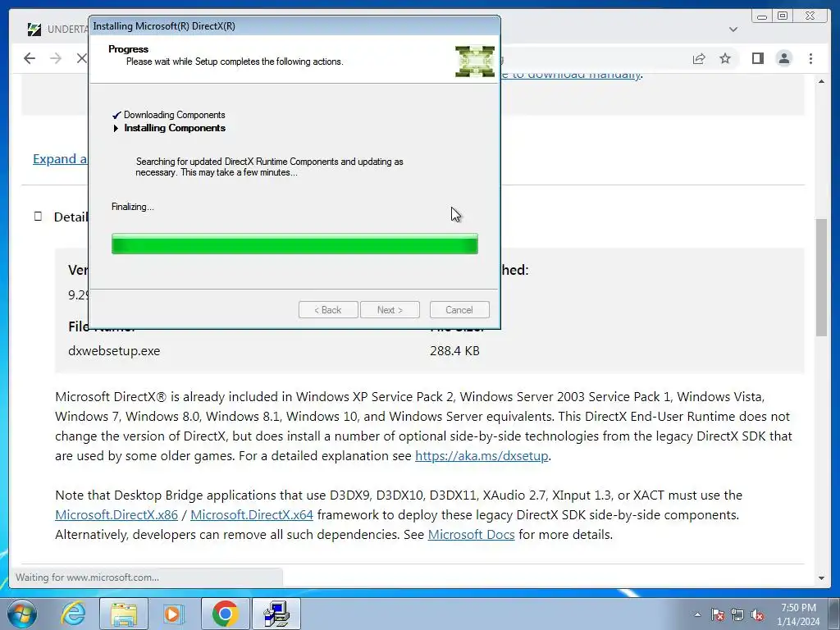Open Windows Explorer from taskbar

tap(124, 614)
